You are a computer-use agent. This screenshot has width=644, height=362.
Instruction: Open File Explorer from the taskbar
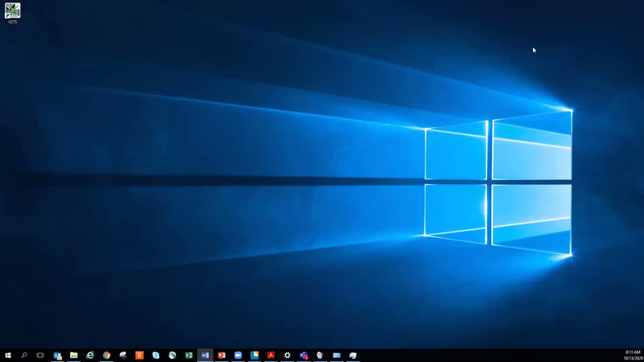pyautogui.click(x=74, y=356)
